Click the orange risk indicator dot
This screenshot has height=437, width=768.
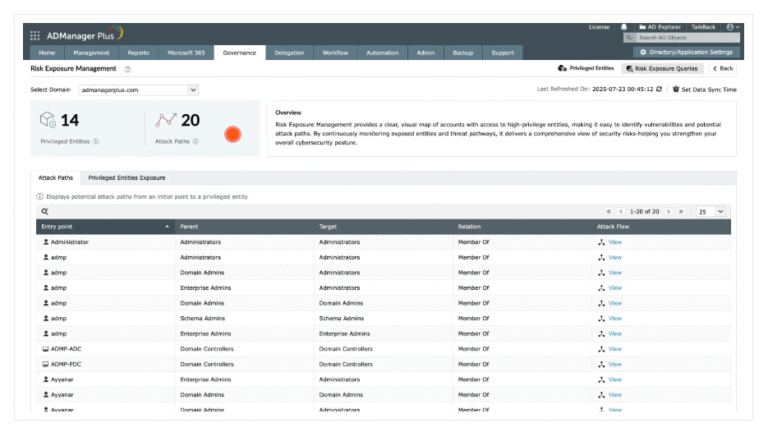coord(233,134)
